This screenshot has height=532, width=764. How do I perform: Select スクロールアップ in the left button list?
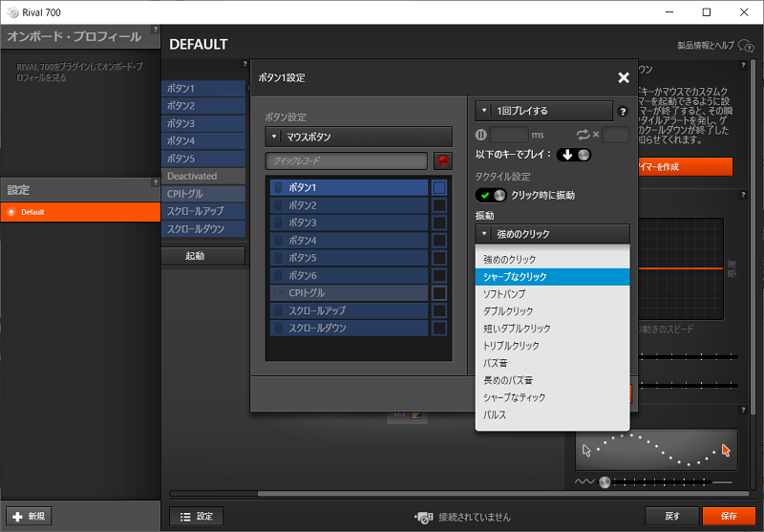click(203, 211)
